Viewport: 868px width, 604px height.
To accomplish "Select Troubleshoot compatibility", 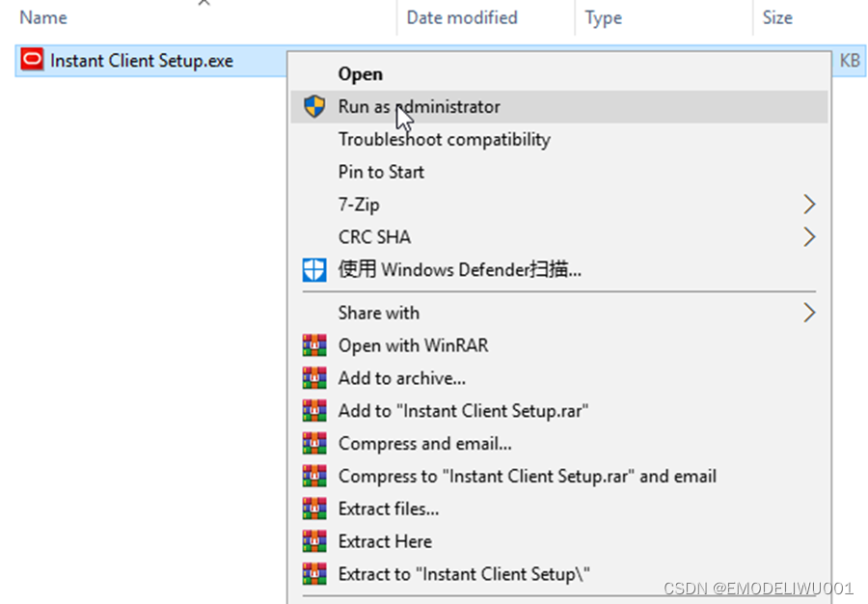I will click(x=444, y=140).
